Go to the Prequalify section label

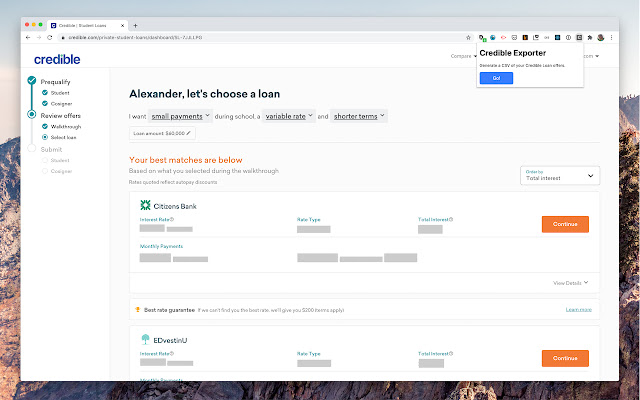[x=56, y=82]
